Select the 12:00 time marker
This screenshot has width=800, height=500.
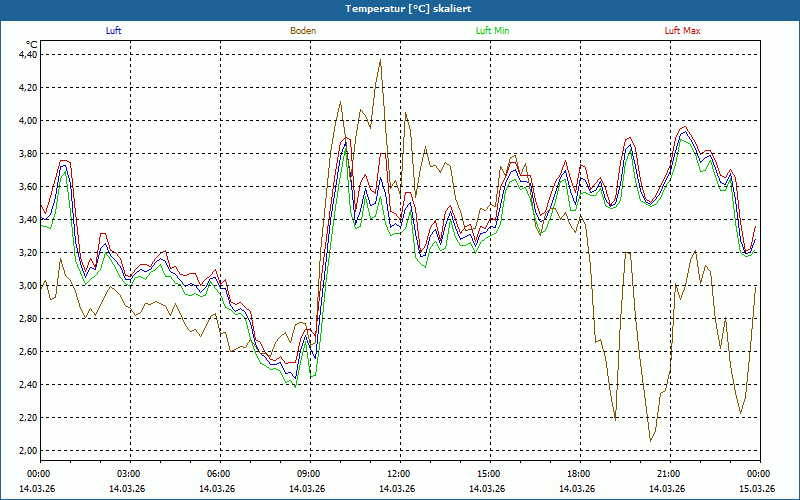397,473
